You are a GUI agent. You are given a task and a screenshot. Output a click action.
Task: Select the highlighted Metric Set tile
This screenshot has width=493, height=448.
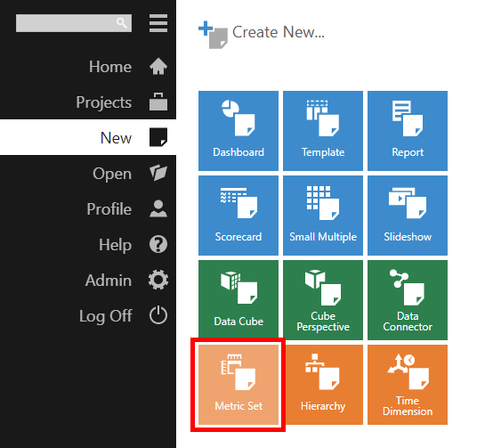pyautogui.click(x=238, y=385)
